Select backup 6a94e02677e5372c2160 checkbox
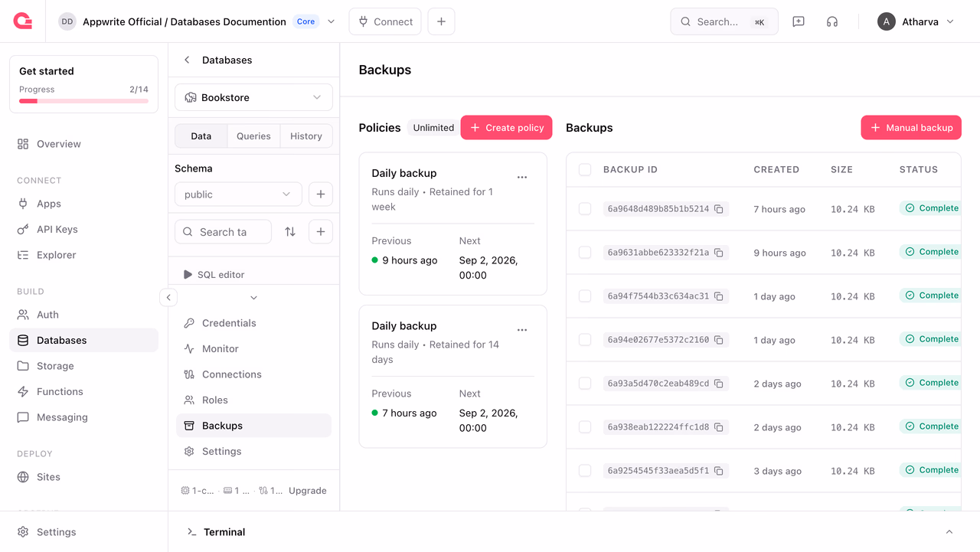Screen dimensions: 980x552 tap(585, 340)
